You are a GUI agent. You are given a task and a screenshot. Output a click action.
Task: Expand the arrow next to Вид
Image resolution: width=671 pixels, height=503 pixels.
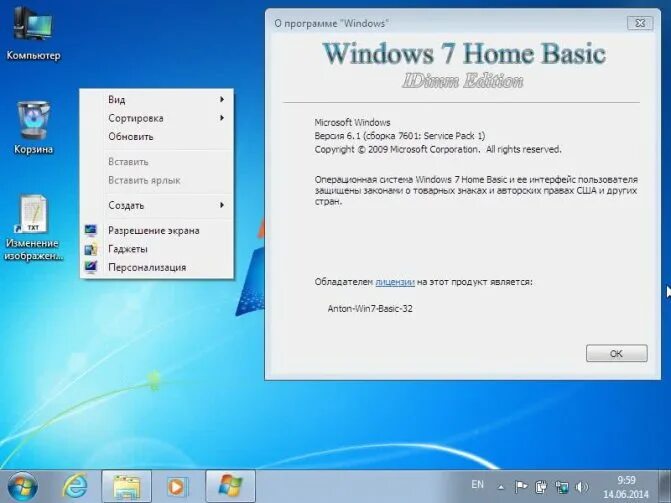pos(222,99)
